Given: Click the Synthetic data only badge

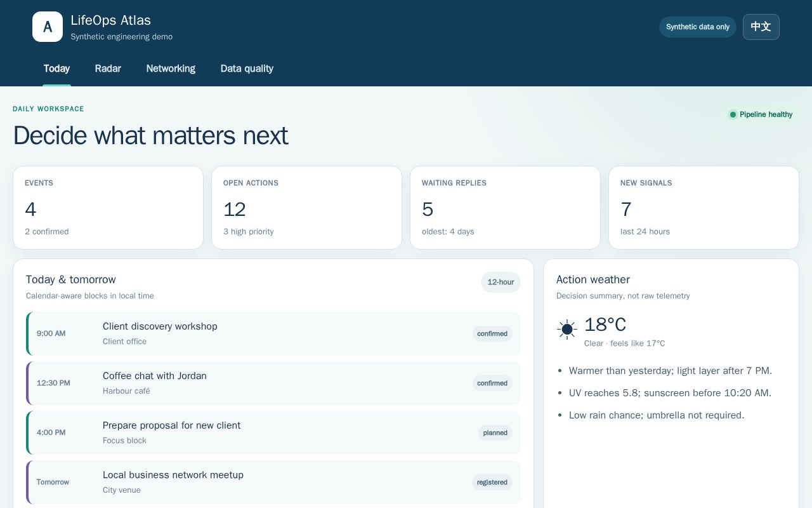Looking at the screenshot, I should [x=698, y=27].
